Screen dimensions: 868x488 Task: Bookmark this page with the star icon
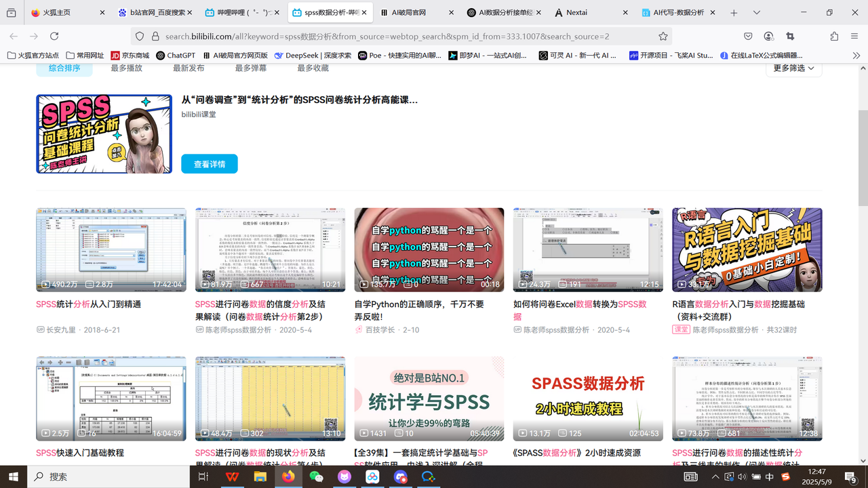[x=663, y=36]
